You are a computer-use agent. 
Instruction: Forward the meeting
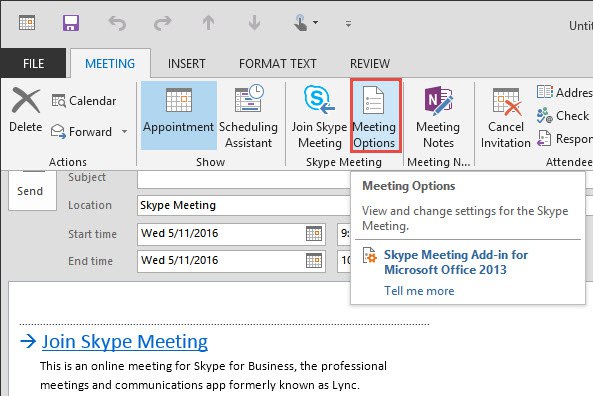pyautogui.click(x=82, y=132)
